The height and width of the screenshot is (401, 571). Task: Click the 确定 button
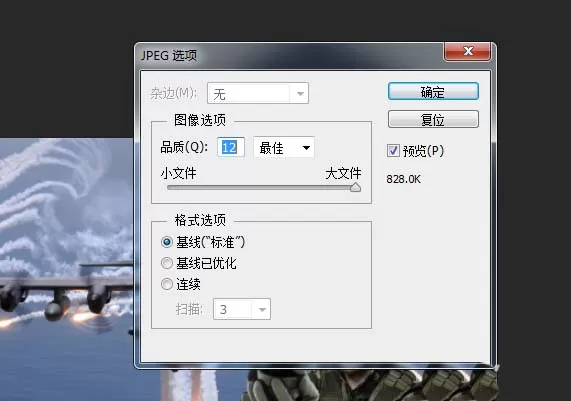pyautogui.click(x=433, y=91)
